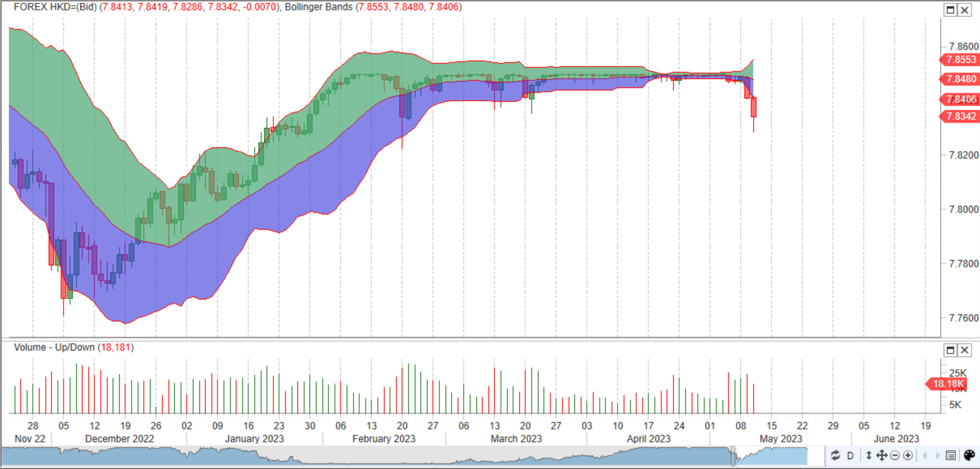The height and width of the screenshot is (469, 980).
Task: Click the last red candlestick near 7.8342
Action: pyautogui.click(x=754, y=107)
